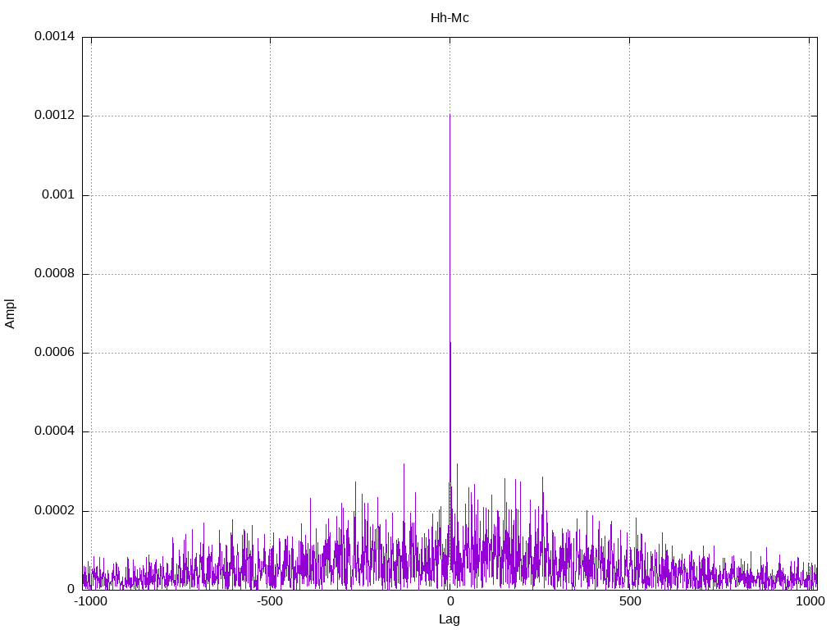Click the 0 label on the Lag axis
This screenshot has height=630, width=840.
click(450, 601)
